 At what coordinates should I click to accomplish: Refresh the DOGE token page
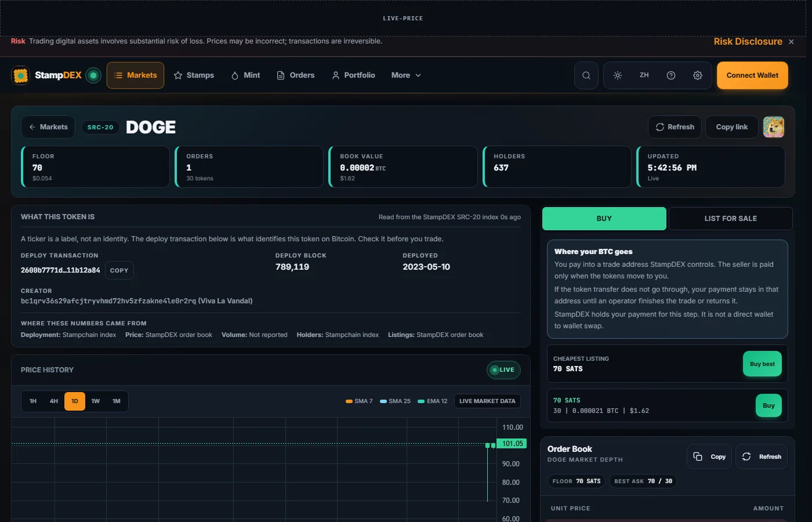tap(675, 127)
